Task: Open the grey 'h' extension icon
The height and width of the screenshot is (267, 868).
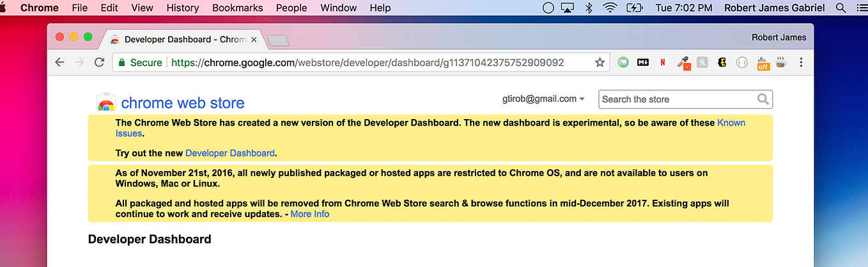Action: (702, 63)
